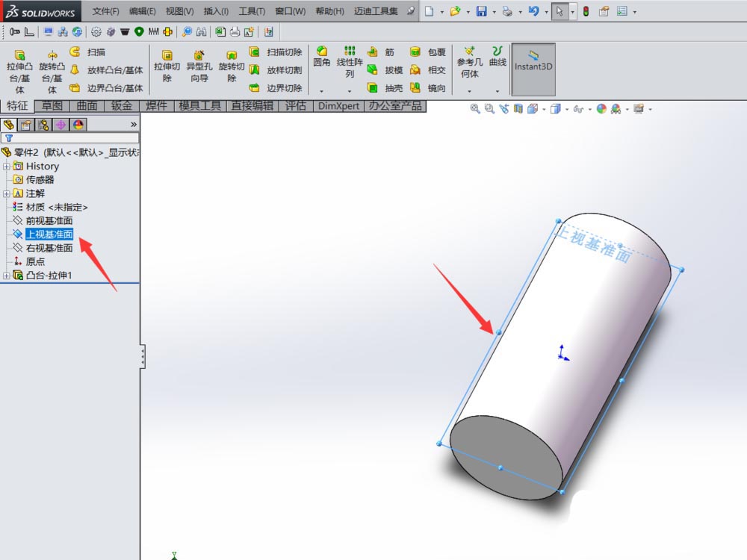Click the 拉伸切除 extruded cut tool
This screenshot has height=560, width=747.
[167, 66]
